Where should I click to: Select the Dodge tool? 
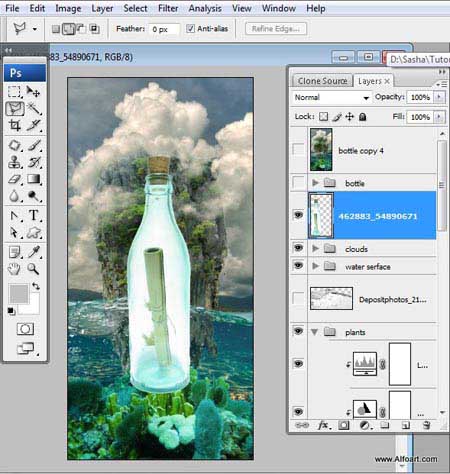(x=34, y=196)
